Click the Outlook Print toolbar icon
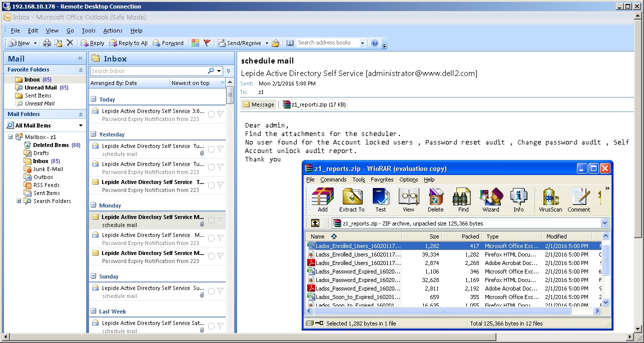Screen dimensions: 644x343 pos(47,43)
